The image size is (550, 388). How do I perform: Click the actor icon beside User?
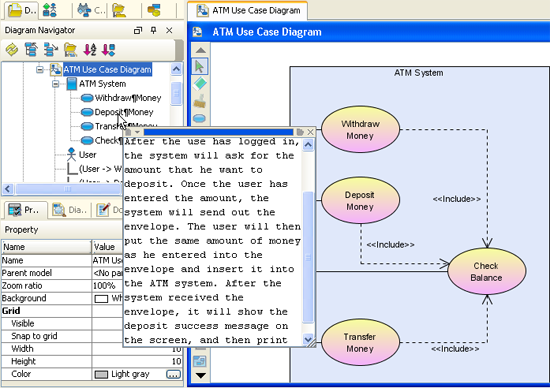(x=72, y=154)
